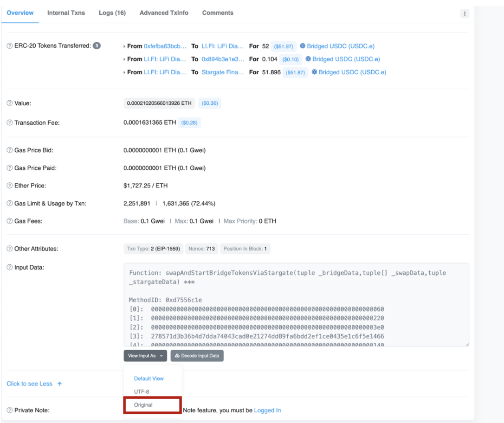The image size is (504, 423).
Task: Click help icon beside ERC-20 Tokens Transferred
Action: click(10, 46)
